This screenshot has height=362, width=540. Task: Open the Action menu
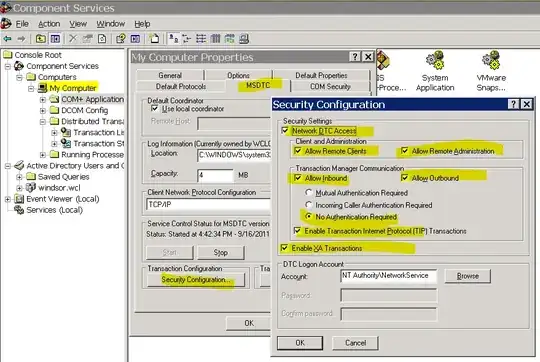49,24
